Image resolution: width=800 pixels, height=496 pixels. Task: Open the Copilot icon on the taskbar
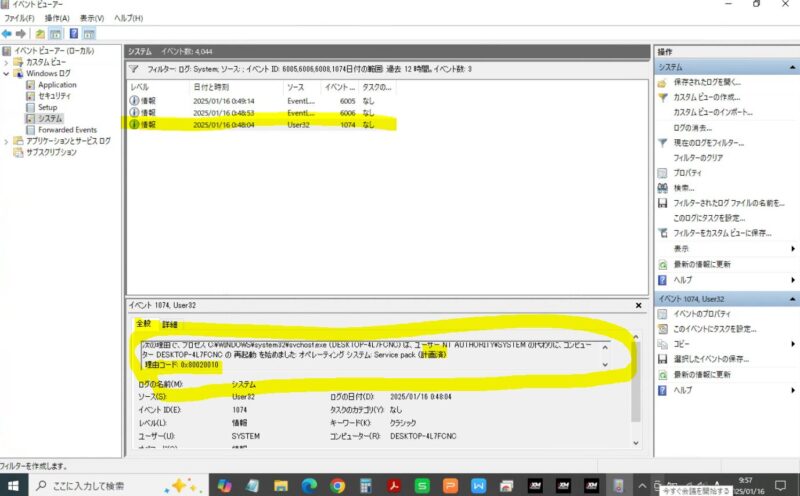click(x=224, y=486)
